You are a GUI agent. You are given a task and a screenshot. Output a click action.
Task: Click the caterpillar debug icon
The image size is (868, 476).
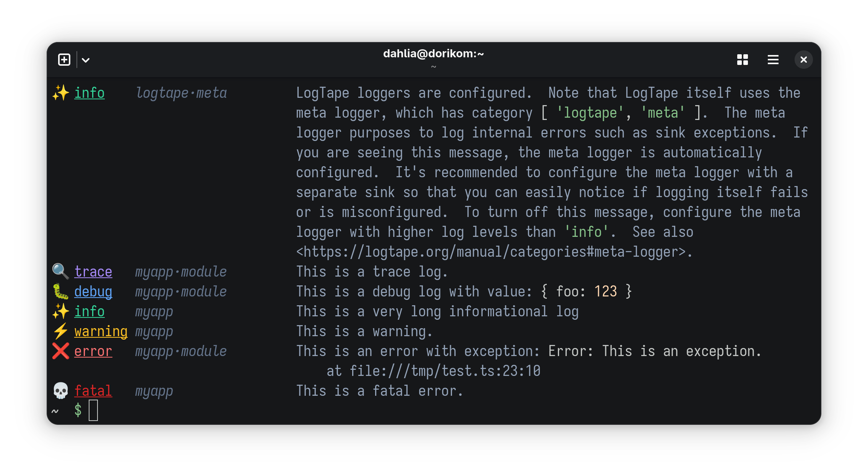(x=61, y=291)
